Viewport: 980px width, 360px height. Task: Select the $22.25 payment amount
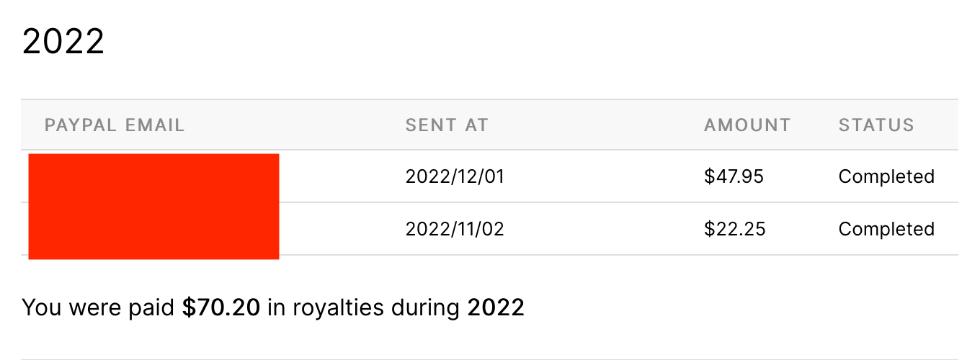(x=735, y=229)
